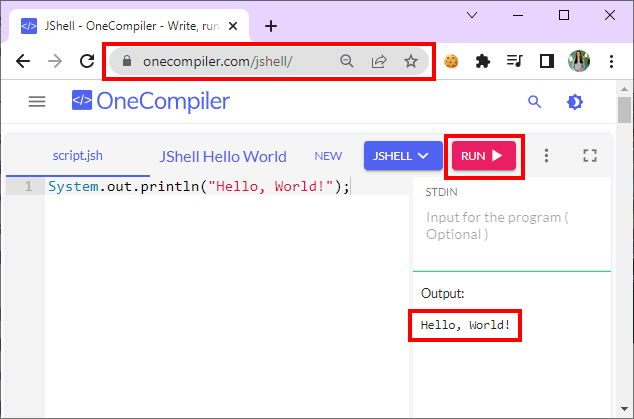Click the search magnifier icon on OneCompiler
This screenshot has height=419, width=634.
[534, 101]
